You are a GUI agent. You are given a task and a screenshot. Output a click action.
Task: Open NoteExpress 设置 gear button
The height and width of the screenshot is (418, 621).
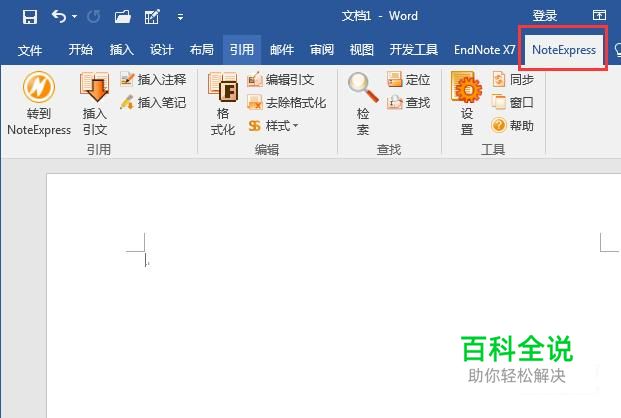[467, 104]
